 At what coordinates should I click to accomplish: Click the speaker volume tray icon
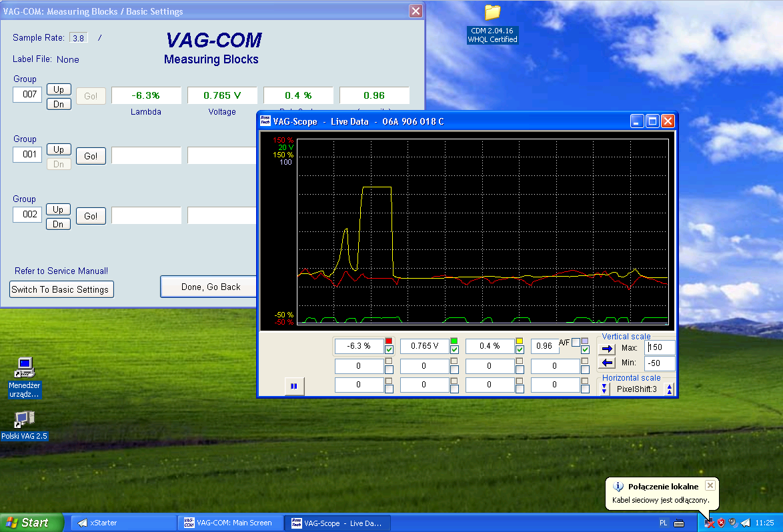(x=733, y=523)
